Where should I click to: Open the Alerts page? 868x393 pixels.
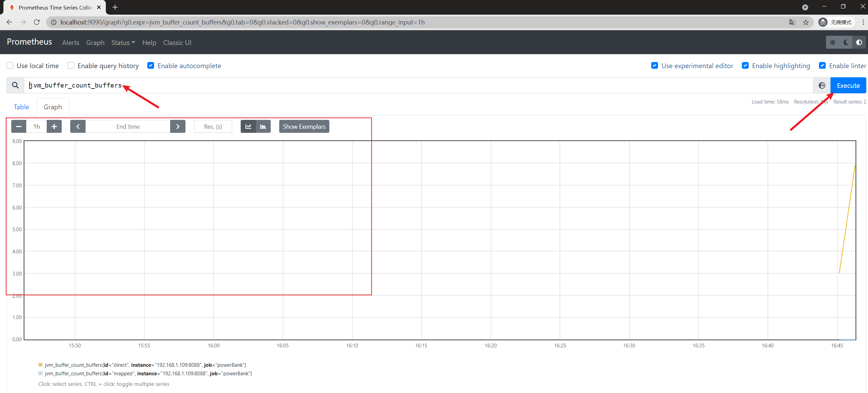pyautogui.click(x=71, y=43)
